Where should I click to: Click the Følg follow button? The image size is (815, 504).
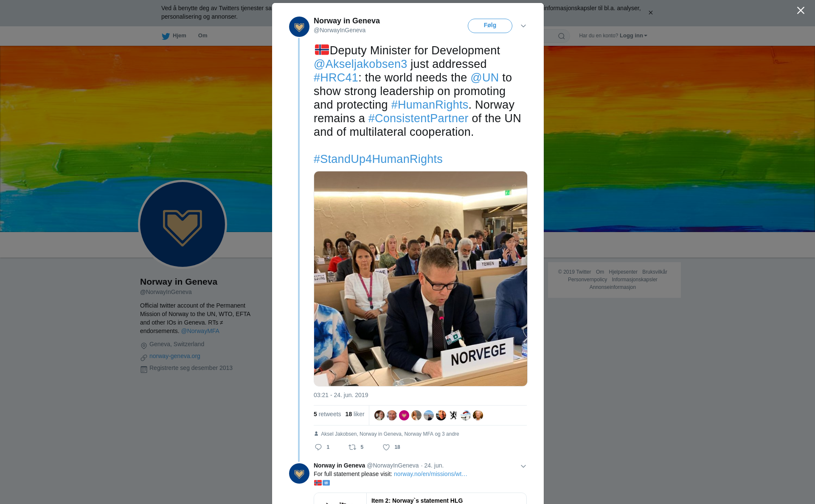[490, 25]
